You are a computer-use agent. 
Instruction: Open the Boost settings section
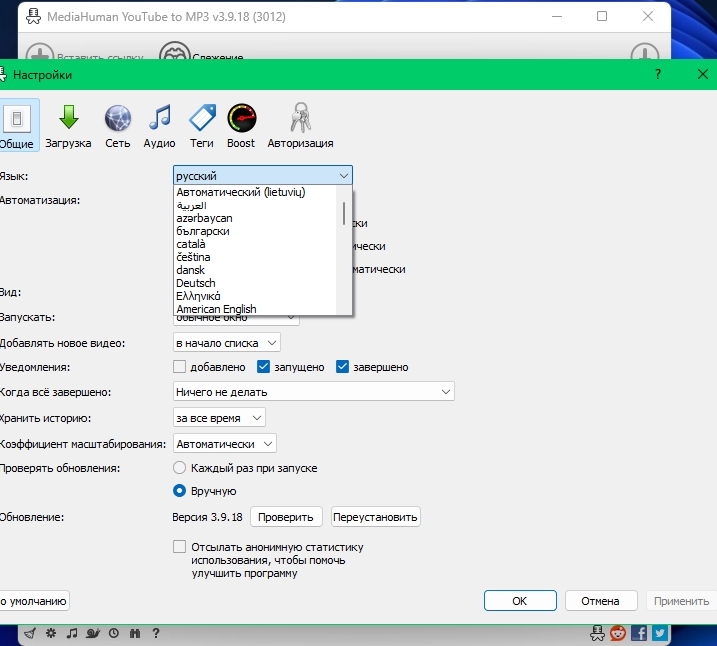point(241,125)
